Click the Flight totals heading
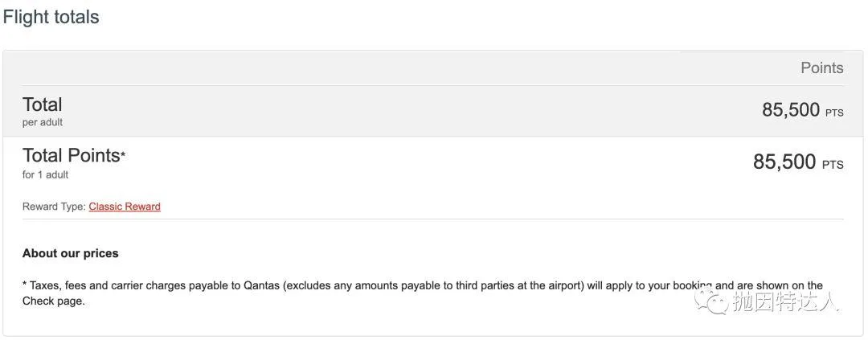 click(x=51, y=17)
